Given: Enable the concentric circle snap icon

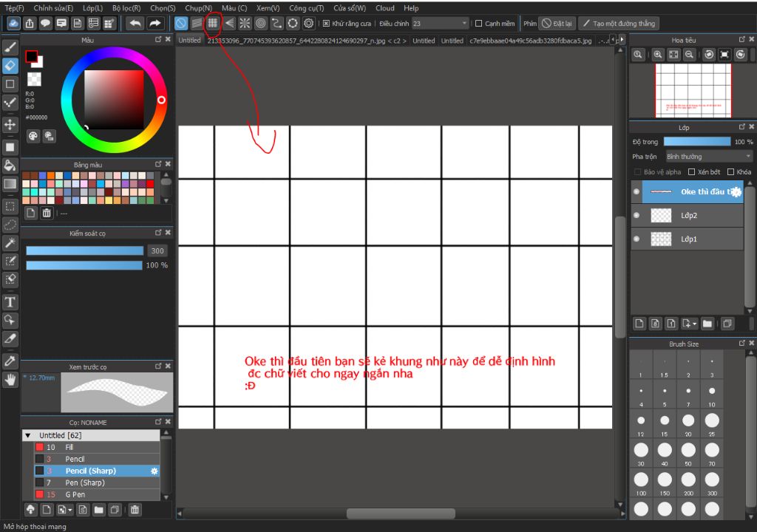Looking at the screenshot, I should [x=261, y=23].
